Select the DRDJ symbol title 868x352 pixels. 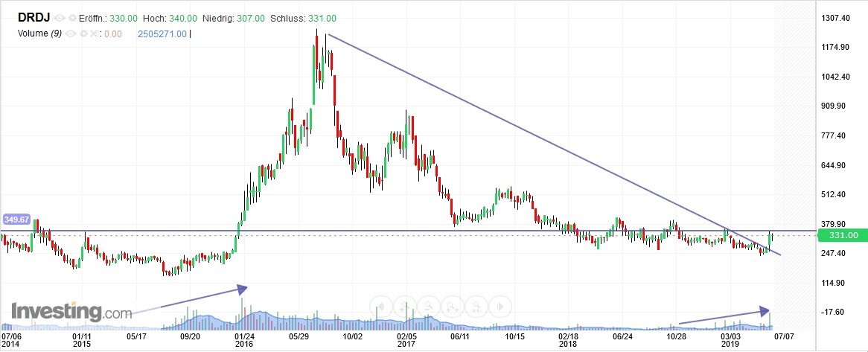[33, 18]
